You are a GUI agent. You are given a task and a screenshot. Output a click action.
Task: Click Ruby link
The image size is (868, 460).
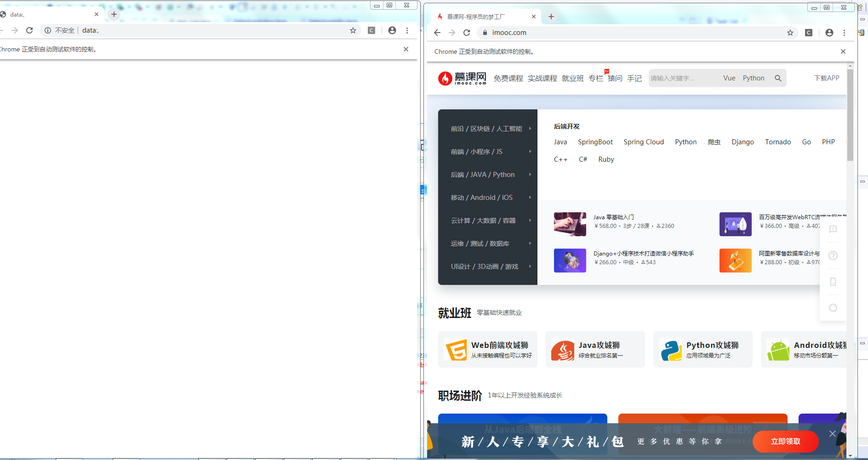pos(606,159)
